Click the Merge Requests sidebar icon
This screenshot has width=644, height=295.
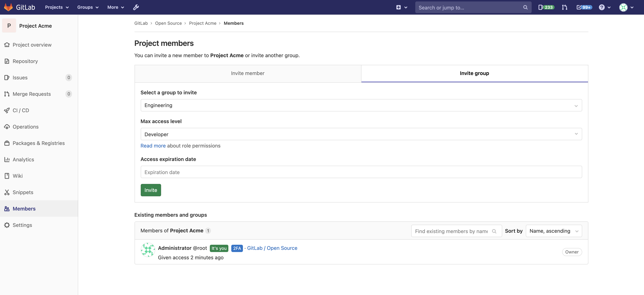(x=7, y=94)
